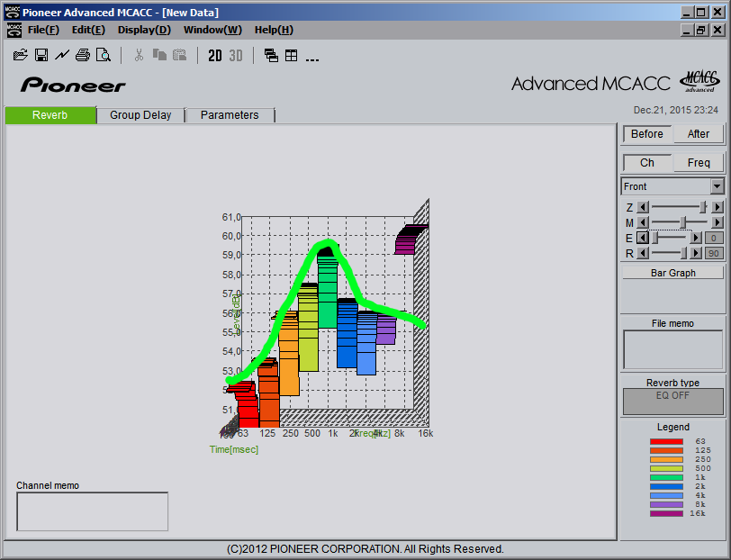Minimize the inner New Data window

click(686, 31)
